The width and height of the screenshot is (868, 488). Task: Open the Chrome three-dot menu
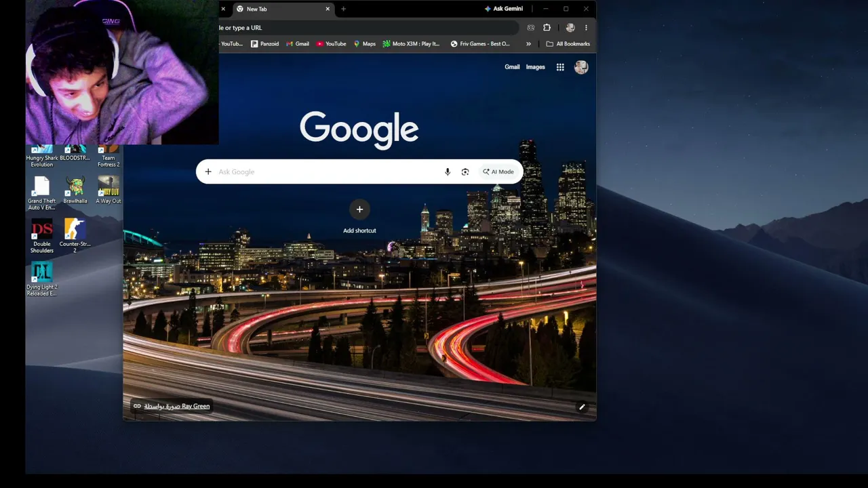tap(586, 28)
